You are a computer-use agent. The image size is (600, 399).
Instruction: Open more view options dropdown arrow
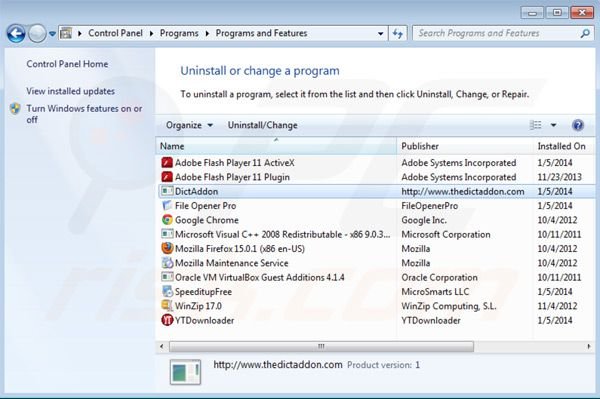[x=553, y=125]
